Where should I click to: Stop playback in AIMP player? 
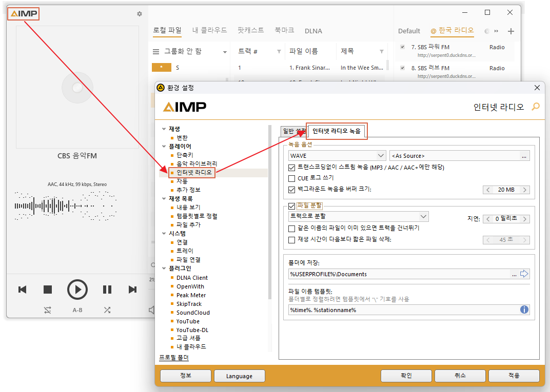pos(48,290)
